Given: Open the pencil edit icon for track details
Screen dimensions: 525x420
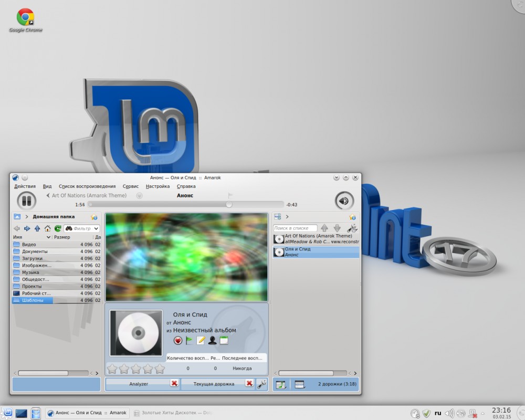Looking at the screenshot, I should pos(201,341).
